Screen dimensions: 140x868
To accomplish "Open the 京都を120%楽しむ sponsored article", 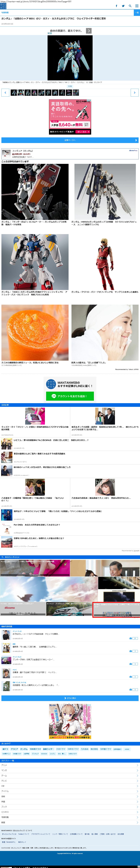I will [x=70, y=542].
